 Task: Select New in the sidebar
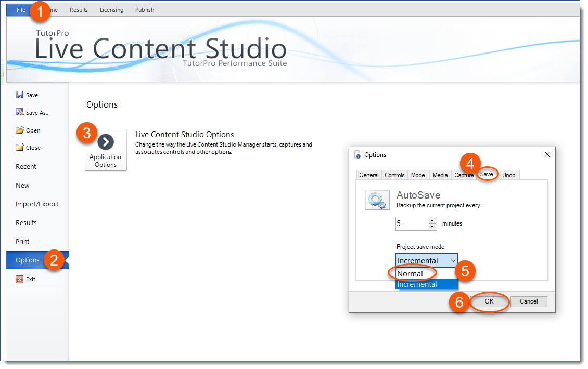(x=22, y=186)
